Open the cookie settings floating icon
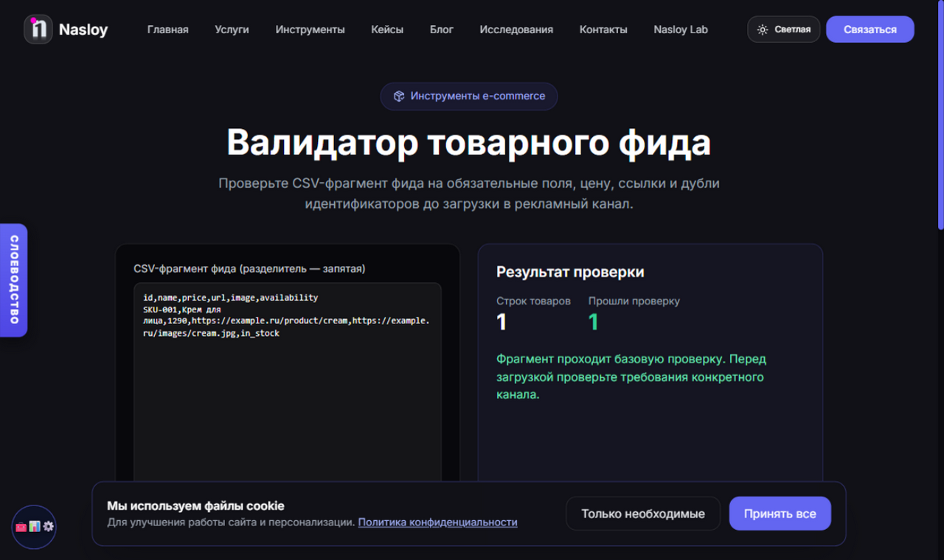This screenshot has width=944, height=560. click(x=34, y=527)
